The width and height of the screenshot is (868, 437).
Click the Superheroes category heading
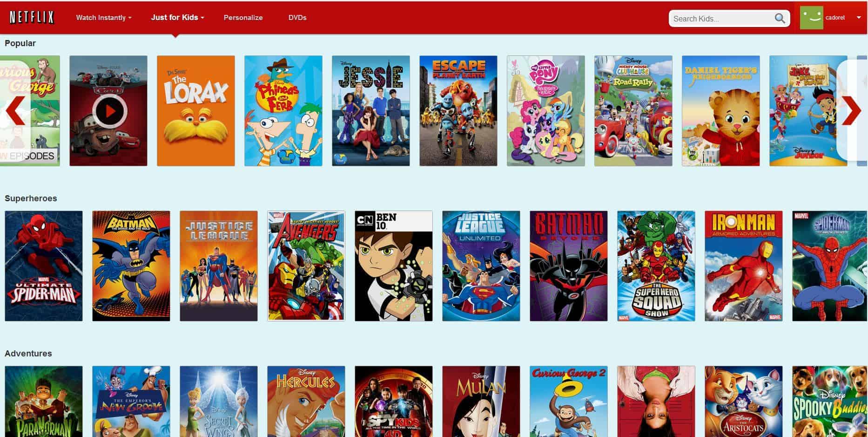tap(31, 198)
